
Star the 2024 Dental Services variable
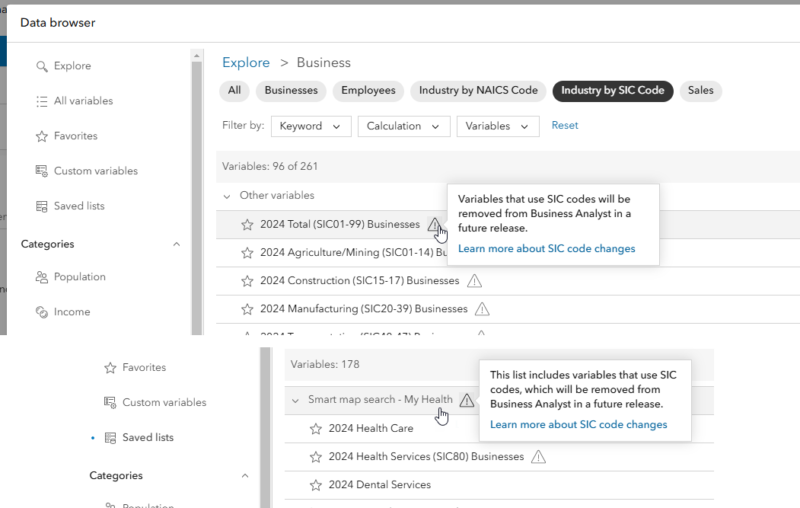pyautogui.click(x=315, y=485)
